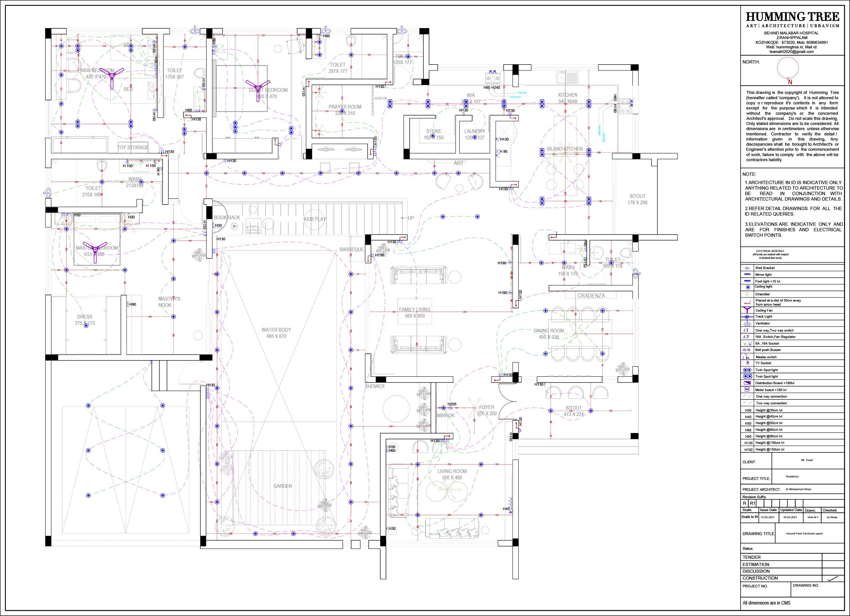Image resolution: width=850 pixels, height=616 pixels.
Task: Click the R1 revision suffix cell
Action: click(752, 503)
